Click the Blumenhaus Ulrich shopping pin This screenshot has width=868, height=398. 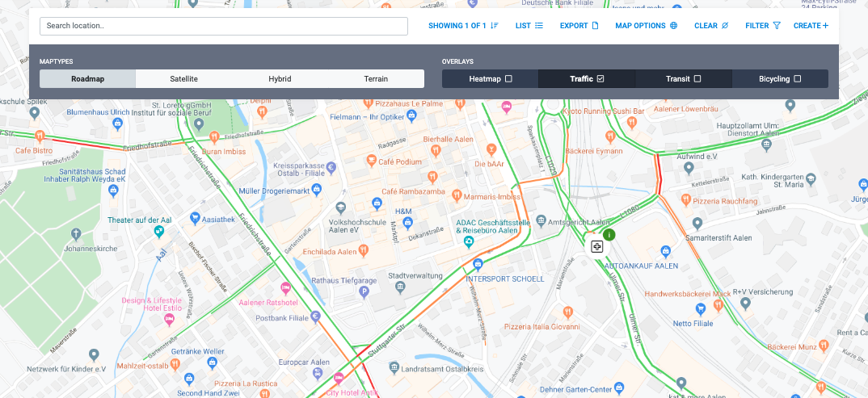point(117,124)
